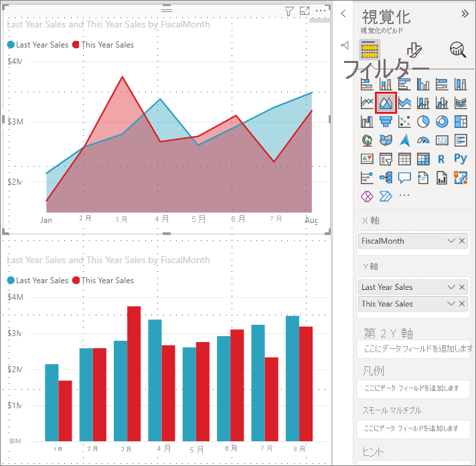Select the Azure map visual
Viewport: 476px width, 466px height.
pos(404,140)
